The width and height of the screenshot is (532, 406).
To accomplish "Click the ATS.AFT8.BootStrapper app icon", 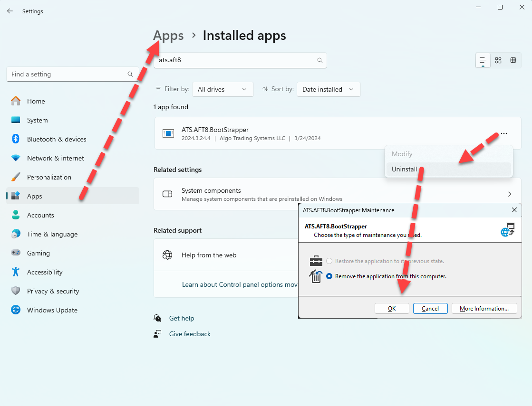I will pyautogui.click(x=168, y=133).
